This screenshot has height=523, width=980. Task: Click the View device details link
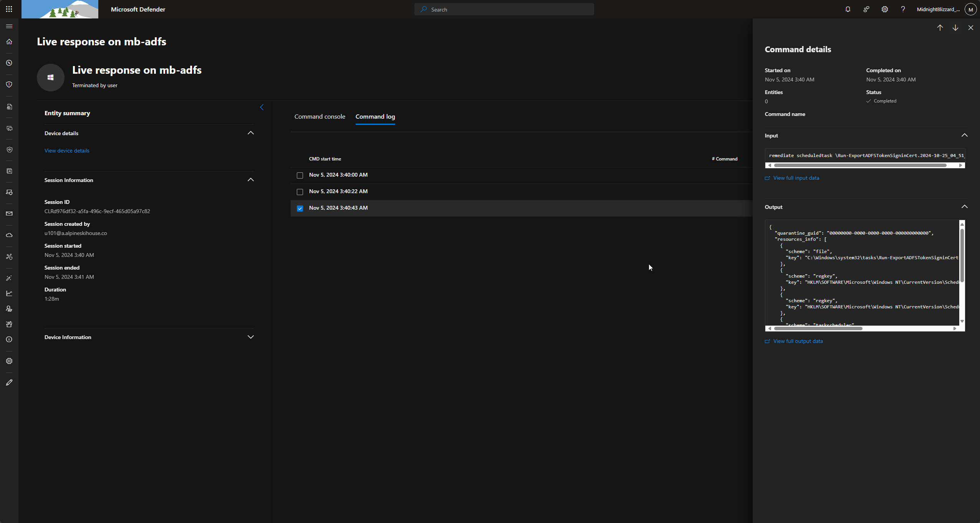pos(67,150)
